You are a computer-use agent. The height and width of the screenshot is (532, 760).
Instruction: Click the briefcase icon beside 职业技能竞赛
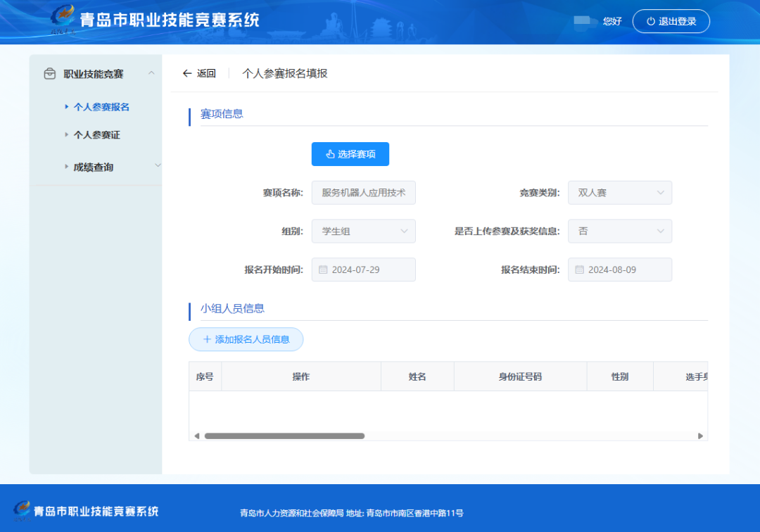point(49,73)
